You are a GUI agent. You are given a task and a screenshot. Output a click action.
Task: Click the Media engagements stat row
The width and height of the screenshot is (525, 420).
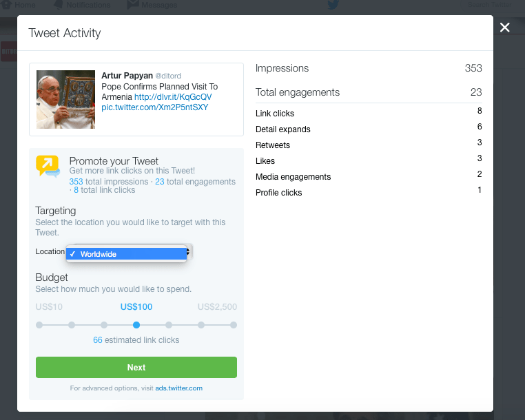[369, 176]
